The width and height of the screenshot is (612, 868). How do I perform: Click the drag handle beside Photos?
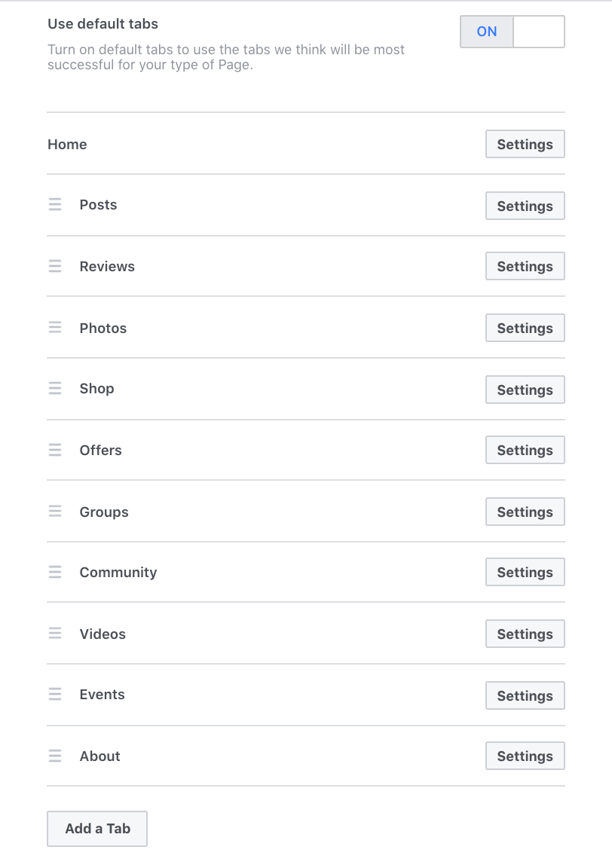pos(55,328)
